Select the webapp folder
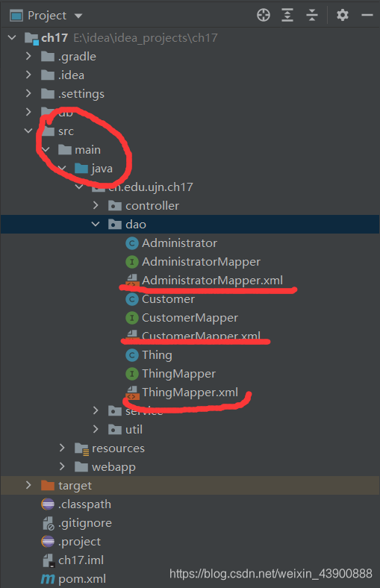This screenshot has width=380, height=588. (113, 467)
